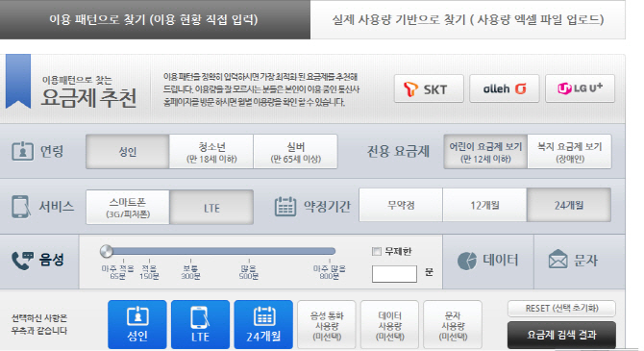Click the blue LTE summary tile
Screen dimensions: 644x351
coord(201,325)
